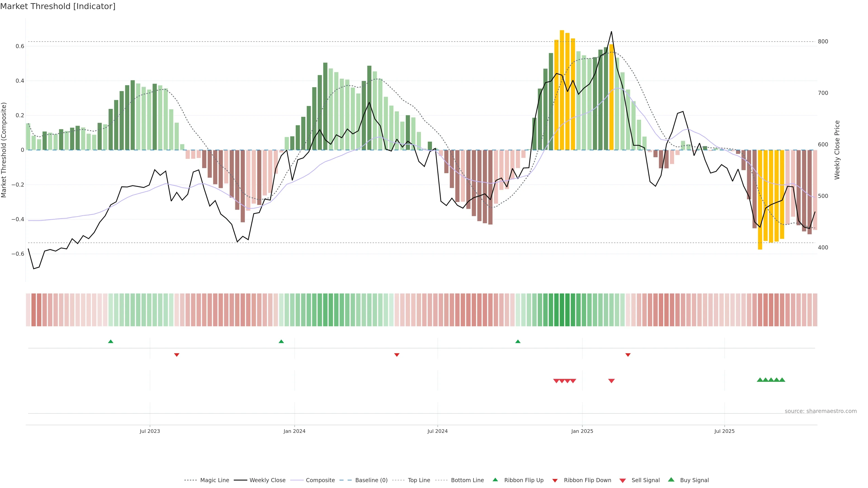
Task: Click the Jan 2024 axis label
Action: pos(294,431)
